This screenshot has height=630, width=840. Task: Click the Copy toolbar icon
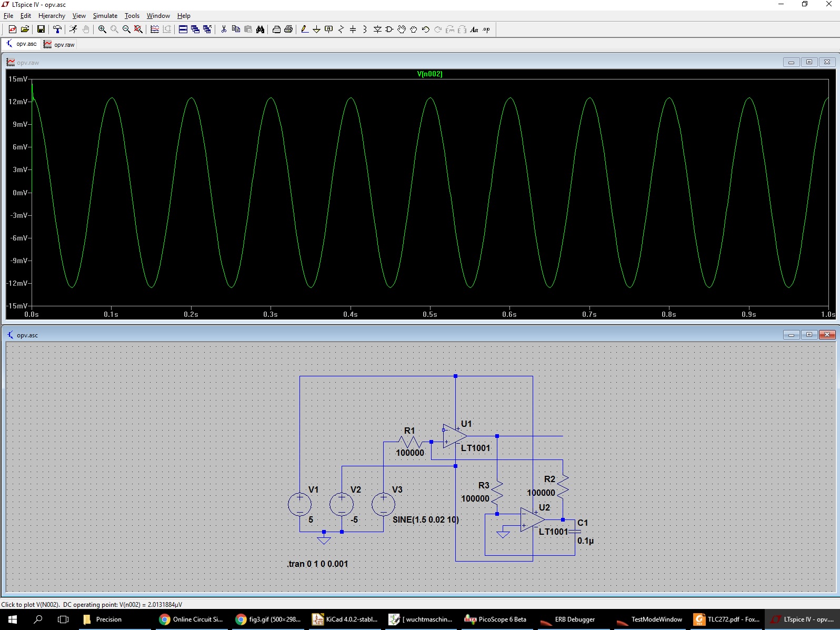coord(236,29)
